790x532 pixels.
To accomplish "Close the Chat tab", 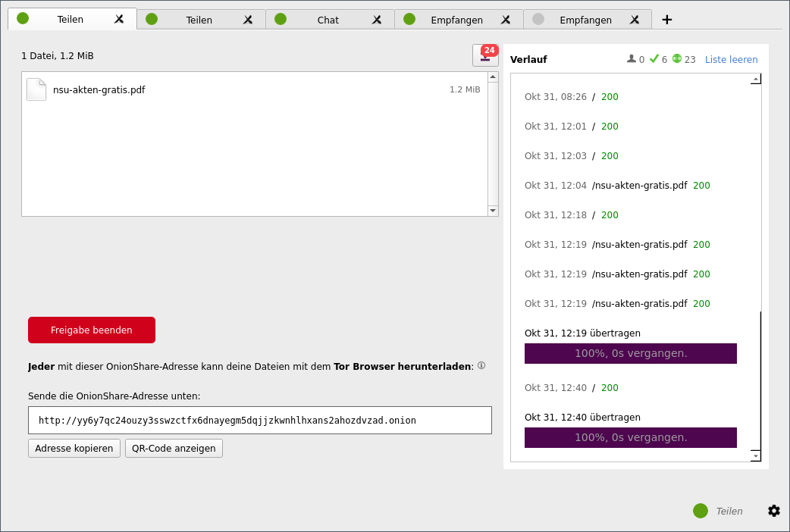I will pos(377,20).
